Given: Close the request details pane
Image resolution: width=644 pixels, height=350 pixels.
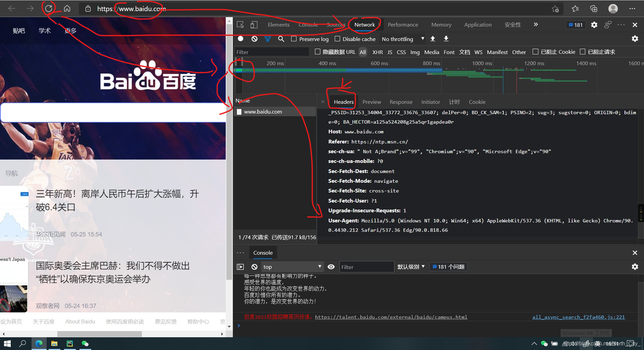Looking at the screenshot, I should click(x=323, y=102).
